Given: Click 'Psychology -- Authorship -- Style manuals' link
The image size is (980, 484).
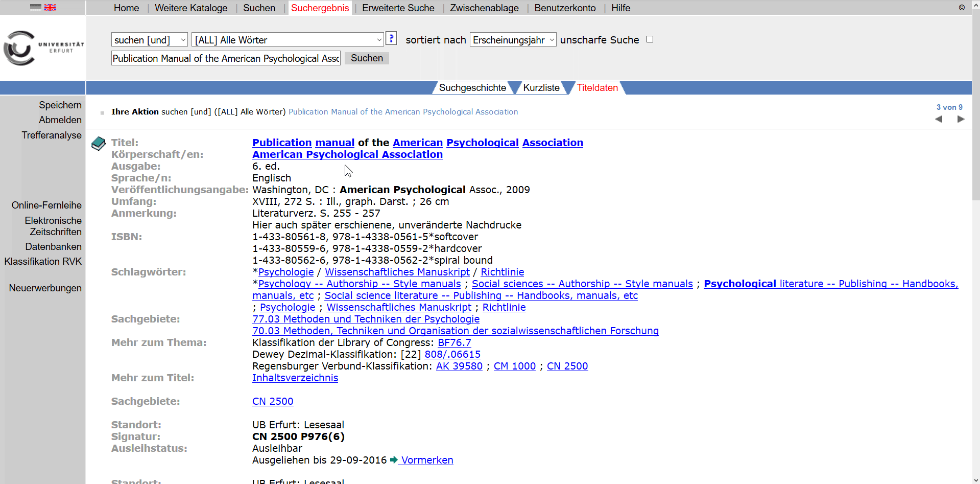Looking at the screenshot, I should click(x=360, y=284).
